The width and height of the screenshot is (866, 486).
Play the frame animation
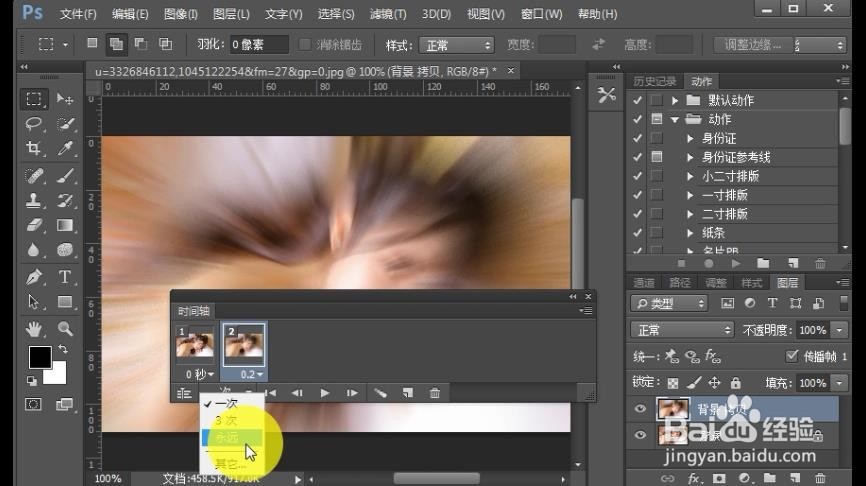click(x=325, y=393)
